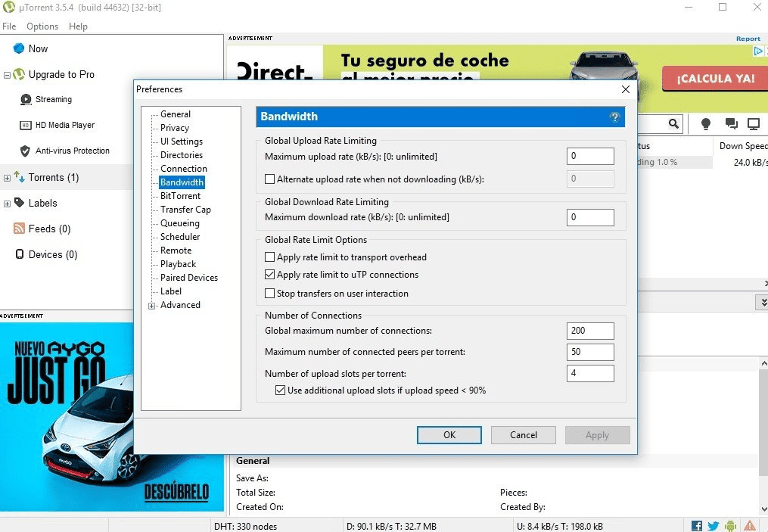The image size is (768, 532).
Task: Select the Torrents arrows icon
Action: pos(19,177)
